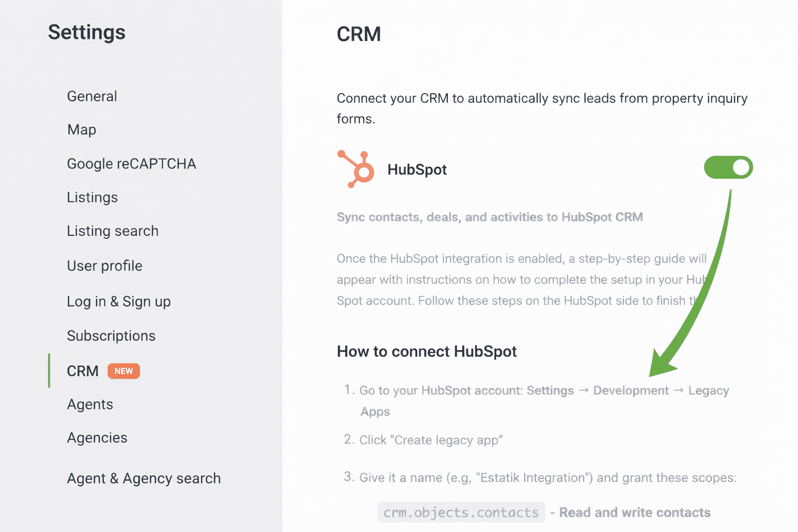
Task: Click the crm.objects.contacts scope code
Action: (461, 512)
